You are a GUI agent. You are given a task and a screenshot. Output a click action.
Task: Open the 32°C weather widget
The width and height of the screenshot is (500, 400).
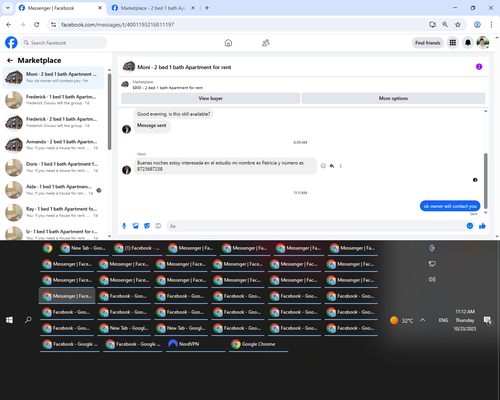[x=402, y=320]
